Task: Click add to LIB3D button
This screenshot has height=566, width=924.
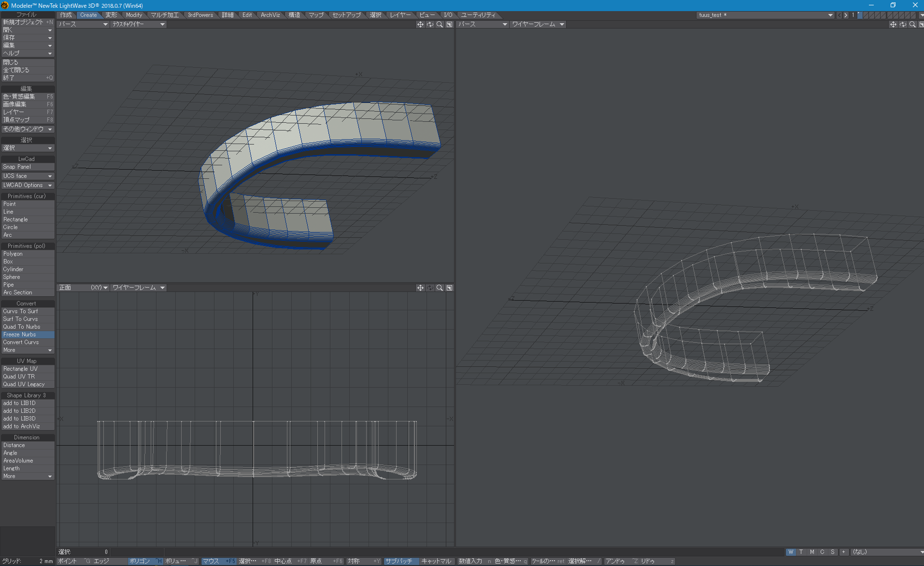Action: point(28,419)
